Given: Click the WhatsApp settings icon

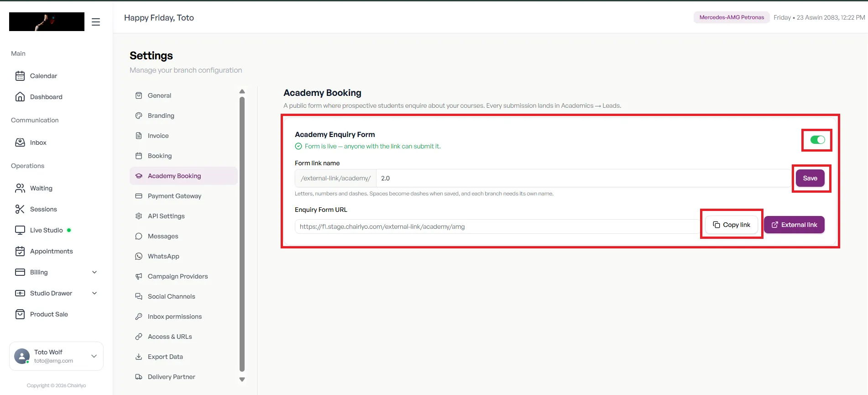Looking at the screenshot, I should (x=139, y=256).
